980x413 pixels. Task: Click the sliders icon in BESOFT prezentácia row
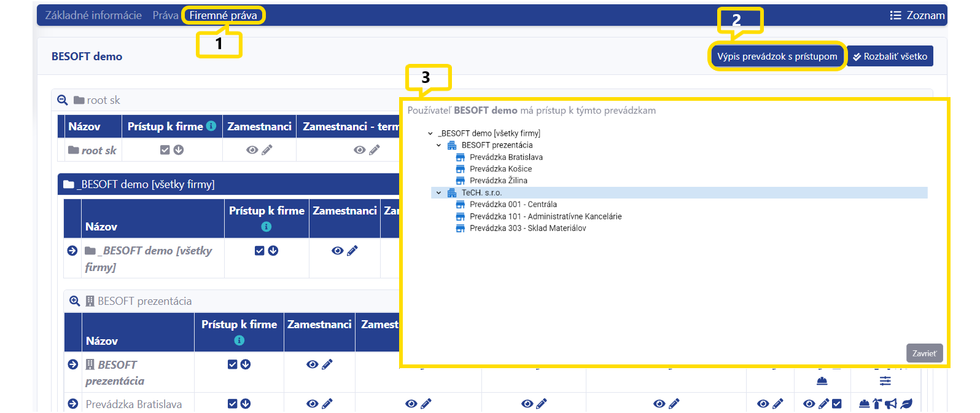point(885,381)
